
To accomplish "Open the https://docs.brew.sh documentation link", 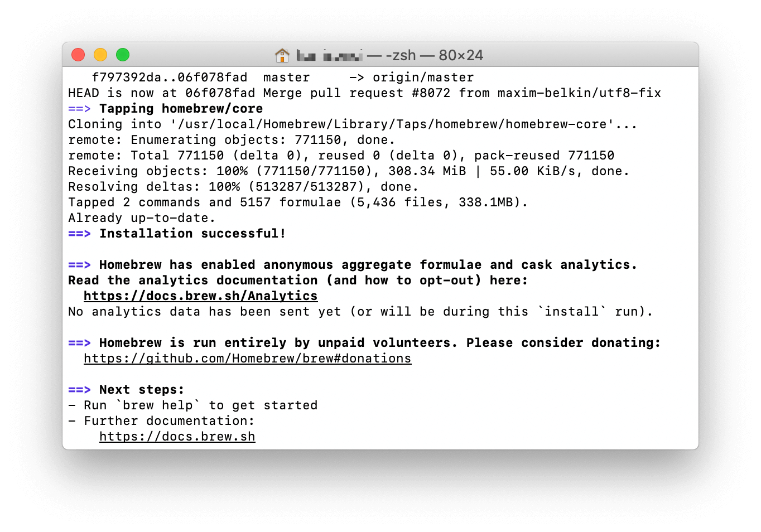I will [x=177, y=437].
